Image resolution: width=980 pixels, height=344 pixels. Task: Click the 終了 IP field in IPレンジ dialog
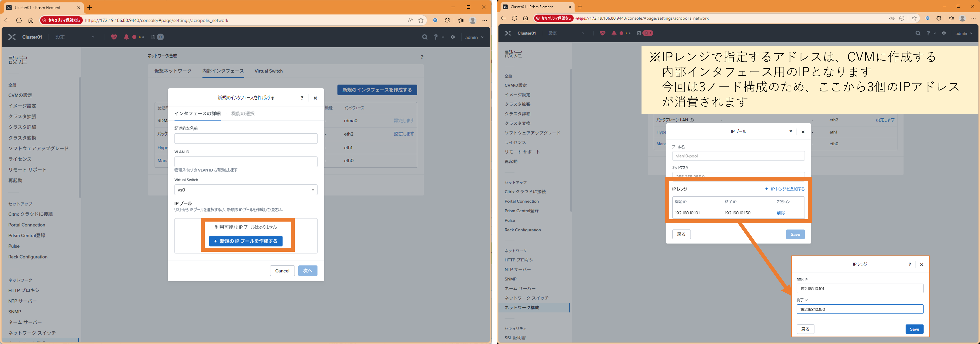point(859,309)
